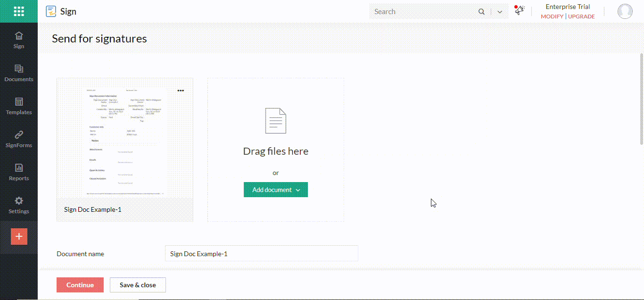
Task: Open the user profile avatar menu
Action: [x=625, y=11]
